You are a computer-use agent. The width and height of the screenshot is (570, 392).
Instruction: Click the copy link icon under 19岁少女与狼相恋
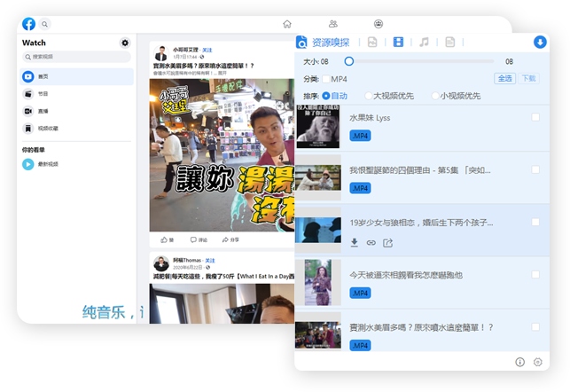[x=371, y=242]
